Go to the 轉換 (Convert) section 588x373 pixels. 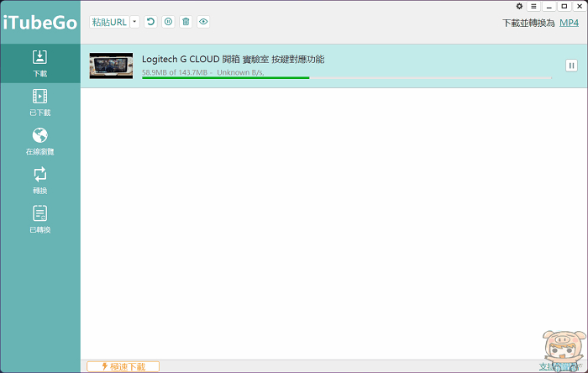(40, 181)
